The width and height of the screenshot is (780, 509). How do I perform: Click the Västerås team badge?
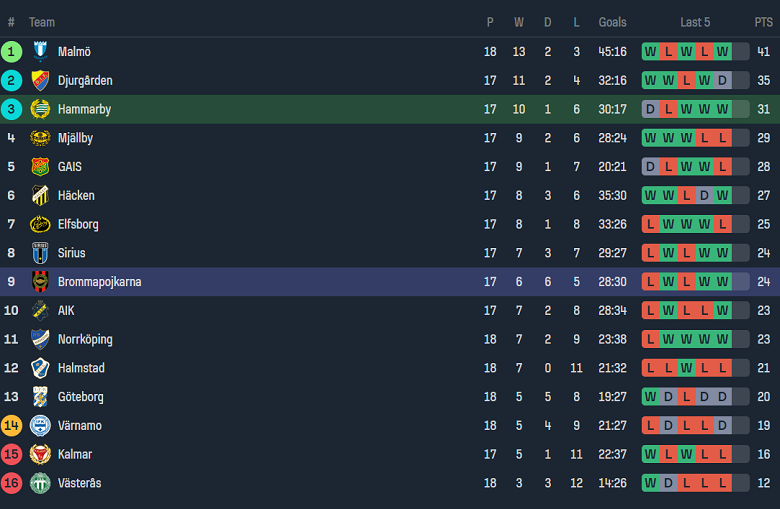click(40, 483)
